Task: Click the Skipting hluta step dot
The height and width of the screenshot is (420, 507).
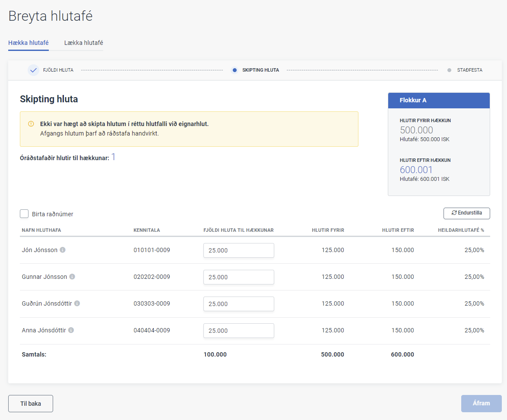Action: pyautogui.click(x=235, y=70)
